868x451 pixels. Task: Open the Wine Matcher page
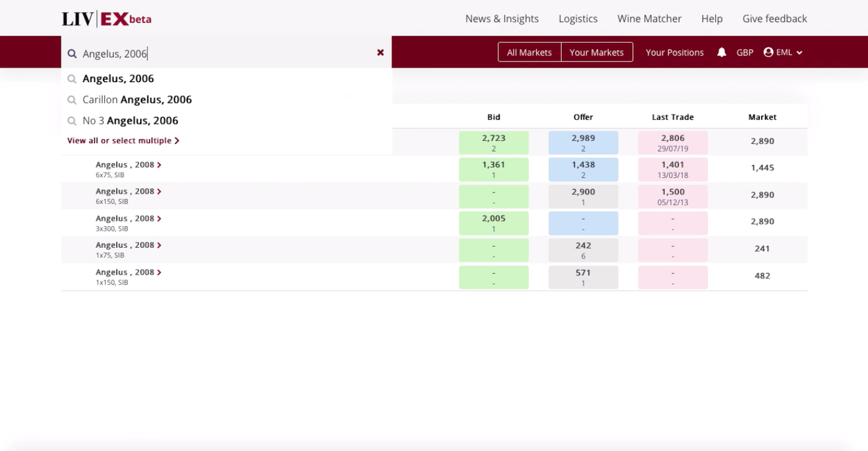tap(649, 19)
